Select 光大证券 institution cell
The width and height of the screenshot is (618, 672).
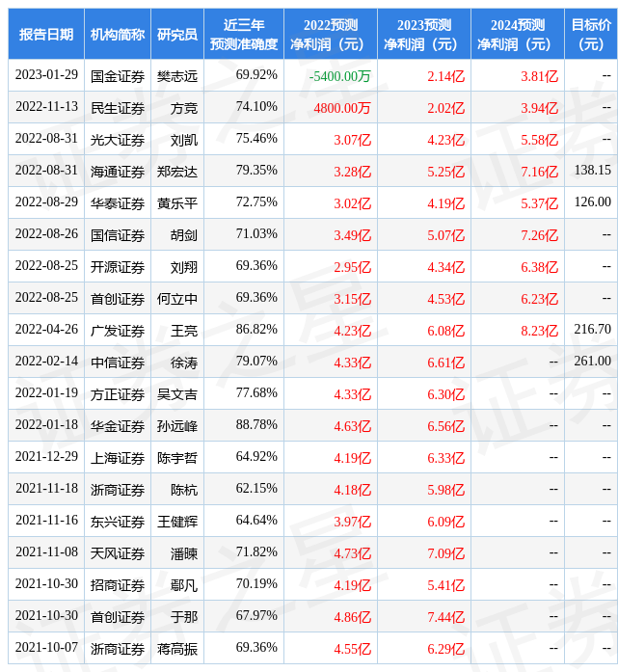(118, 140)
